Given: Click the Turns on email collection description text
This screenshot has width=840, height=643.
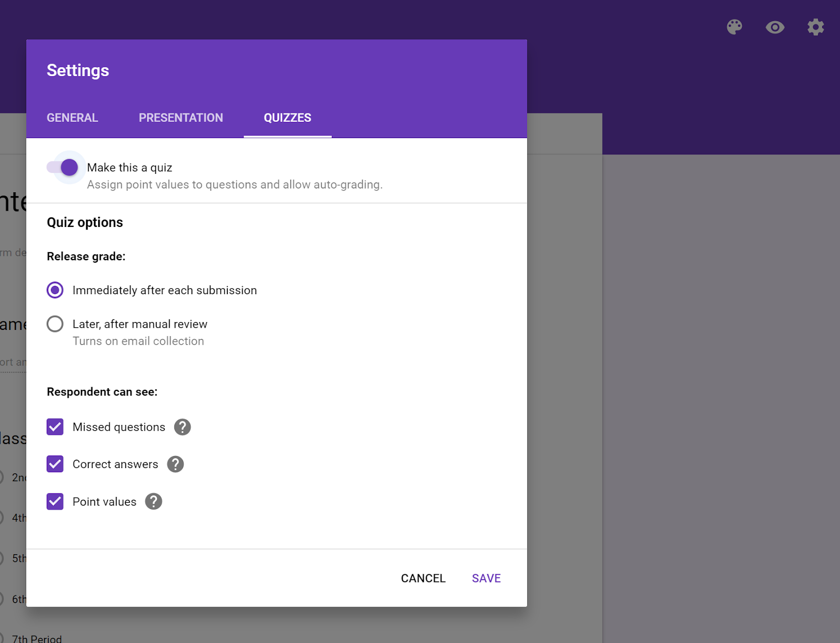Looking at the screenshot, I should (x=138, y=341).
